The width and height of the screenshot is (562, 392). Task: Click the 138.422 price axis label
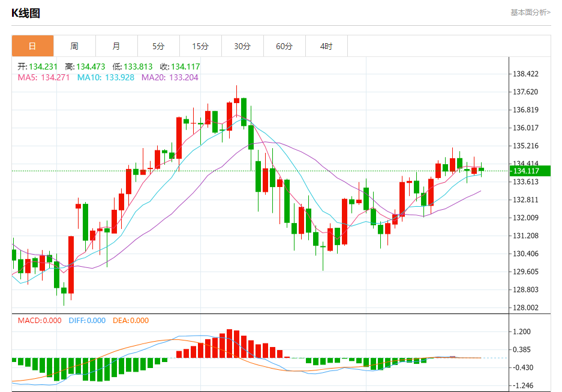coord(525,74)
